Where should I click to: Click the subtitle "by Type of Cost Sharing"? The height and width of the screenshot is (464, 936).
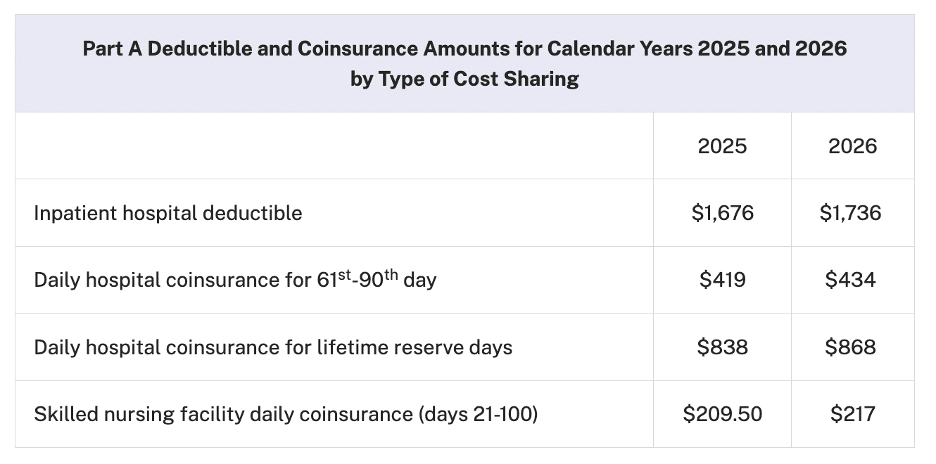click(x=464, y=80)
